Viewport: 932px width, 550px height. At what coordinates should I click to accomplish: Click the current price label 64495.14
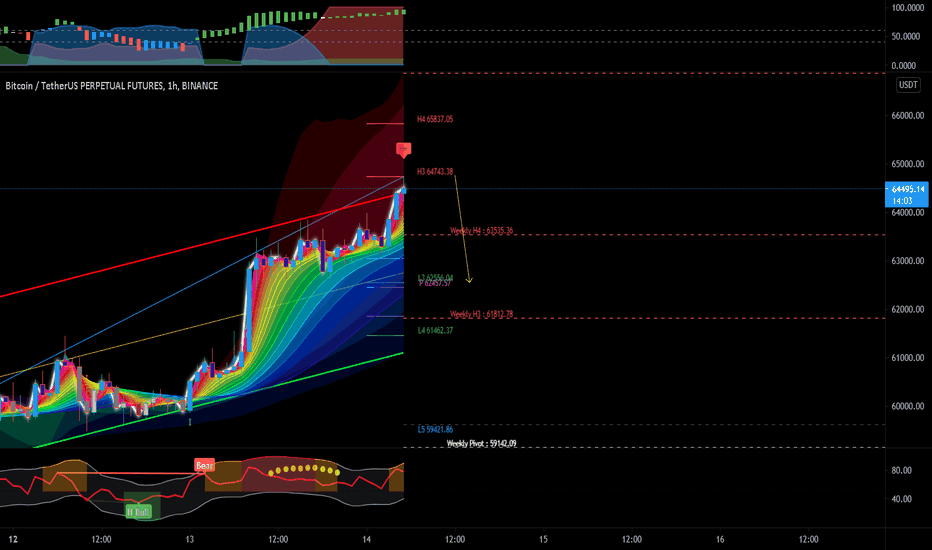tap(906, 194)
